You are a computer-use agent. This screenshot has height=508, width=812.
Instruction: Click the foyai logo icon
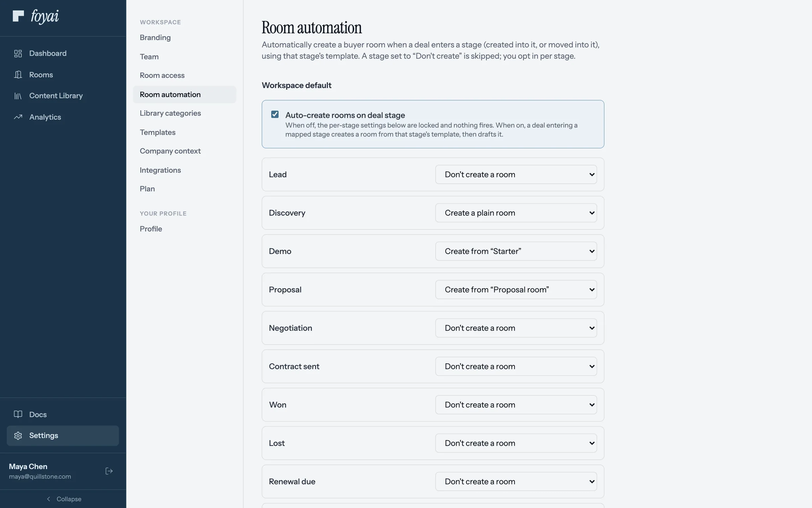(x=18, y=16)
